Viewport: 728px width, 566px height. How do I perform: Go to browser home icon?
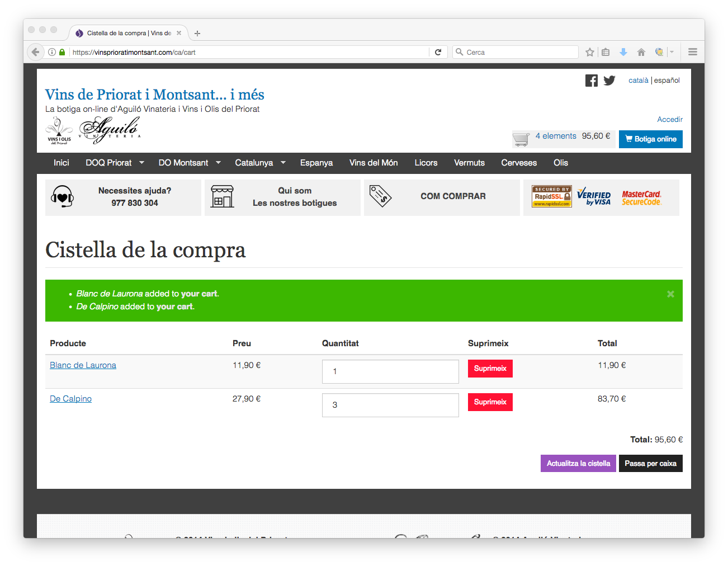point(641,52)
